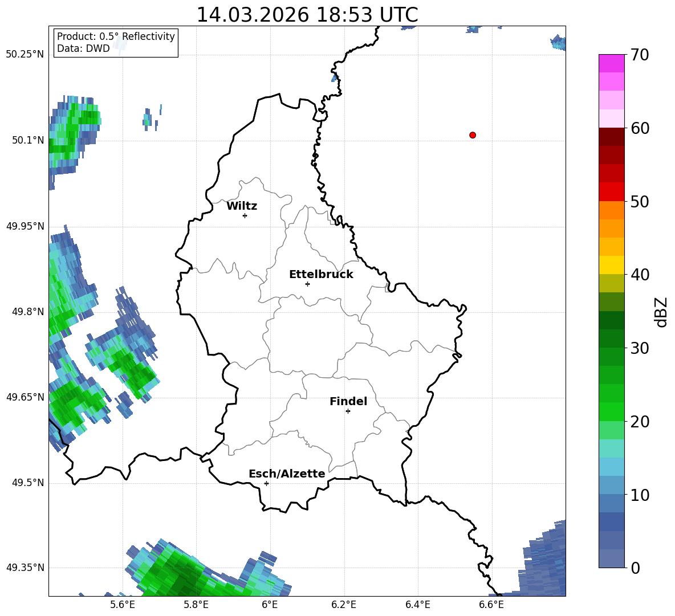Pick the dark green swatch just above 30 dBZ

611,338
